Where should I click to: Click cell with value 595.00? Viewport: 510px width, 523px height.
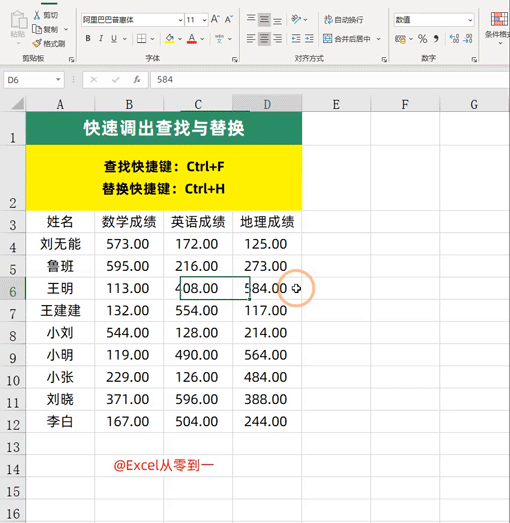pyautogui.click(x=129, y=266)
